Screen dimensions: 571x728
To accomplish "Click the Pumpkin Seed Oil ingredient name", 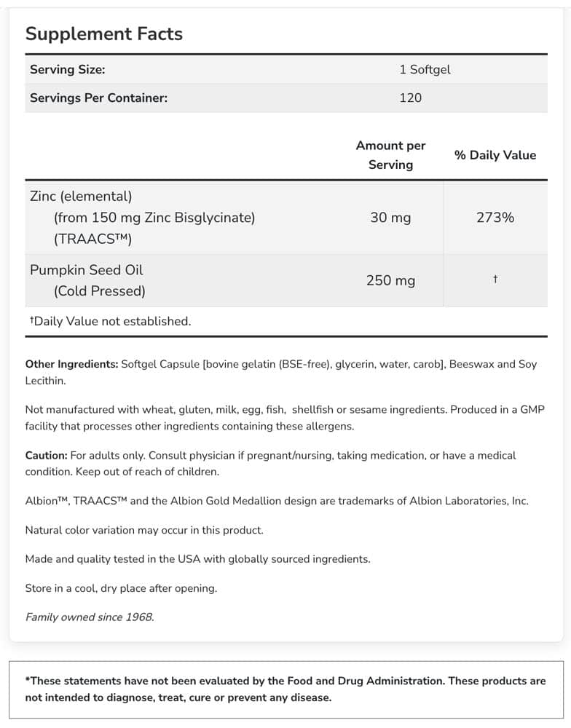I will pyautogui.click(x=86, y=269).
